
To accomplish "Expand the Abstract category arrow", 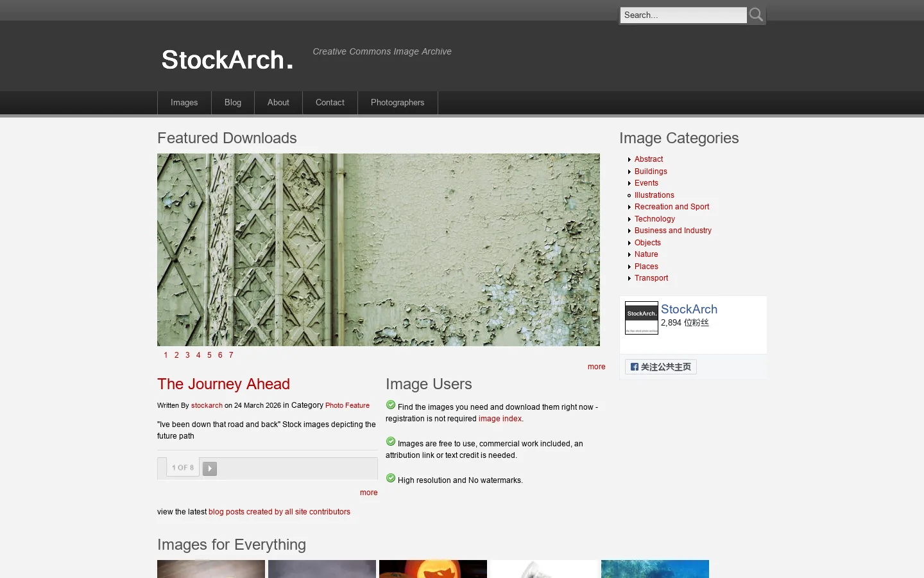I will (x=629, y=159).
